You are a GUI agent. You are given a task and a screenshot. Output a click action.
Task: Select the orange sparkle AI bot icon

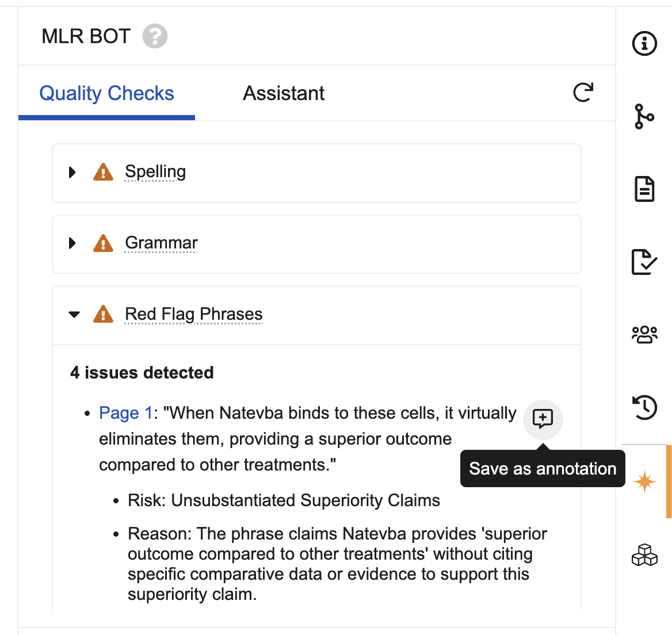coord(644,481)
